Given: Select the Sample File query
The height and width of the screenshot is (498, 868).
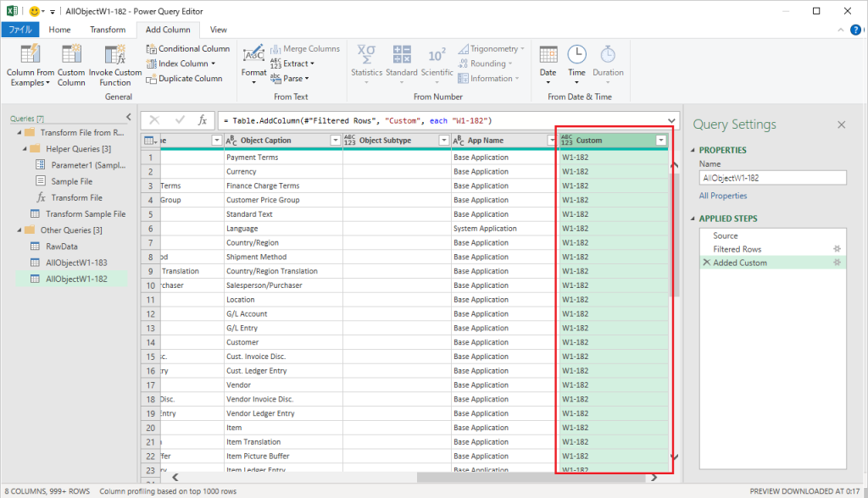Looking at the screenshot, I should [x=71, y=181].
